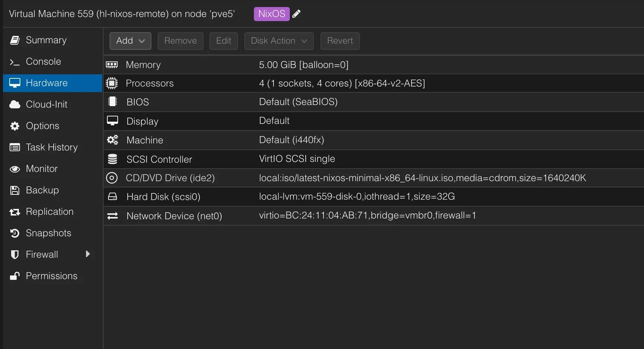644x349 pixels.
Task: Open the Task History view
Action: tap(51, 147)
